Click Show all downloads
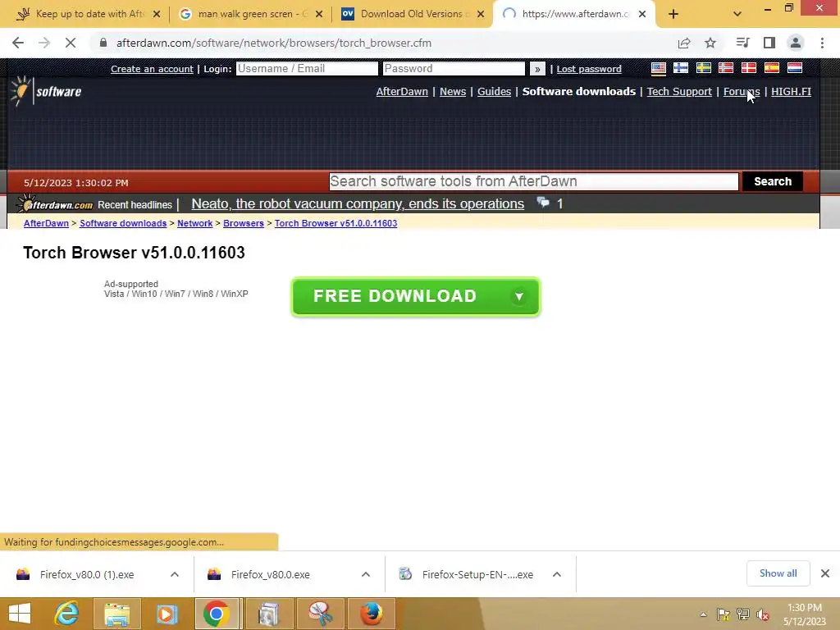Viewport: 840px width, 630px height. pyautogui.click(x=778, y=573)
